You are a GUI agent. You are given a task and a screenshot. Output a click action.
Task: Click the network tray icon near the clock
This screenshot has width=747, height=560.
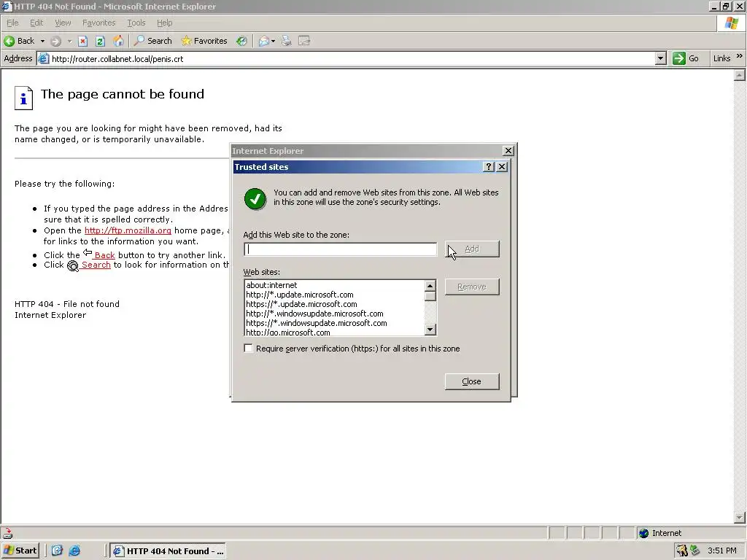[x=695, y=551]
